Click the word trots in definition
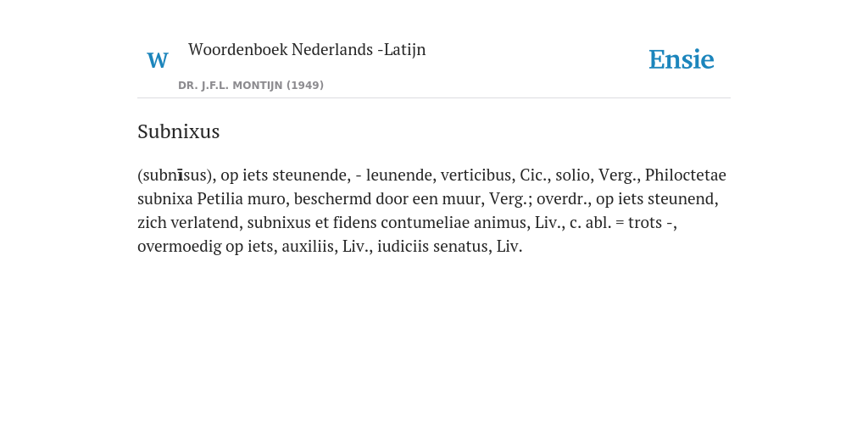Screen dimensions: 868x434 pyautogui.click(x=645, y=223)
